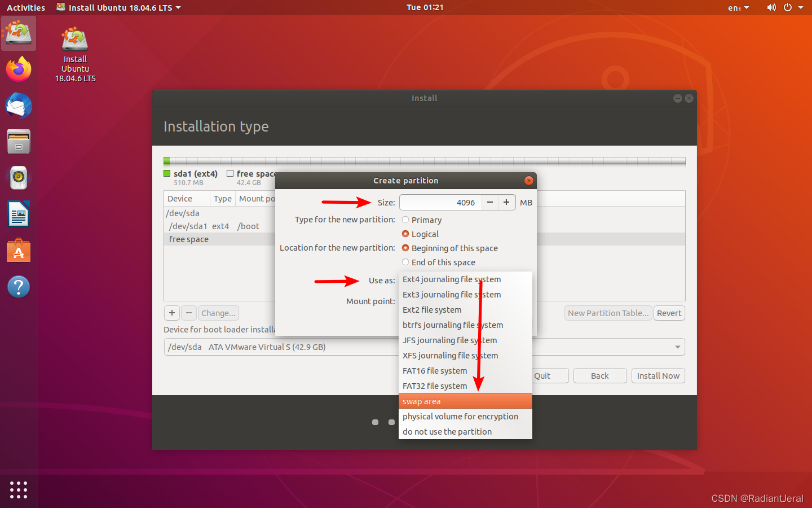Select JFS journaling file system
812x508 pixels.
[465, 340]
